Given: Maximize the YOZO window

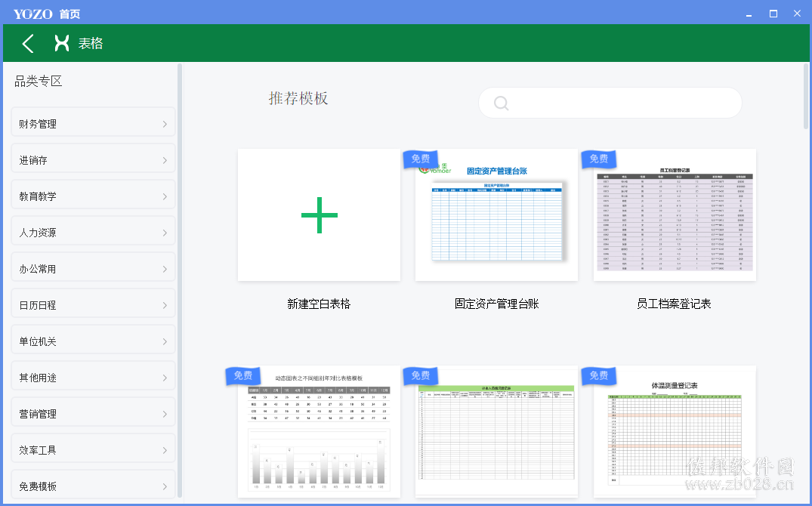Looking at the screenshot, I should [x=773, y=14].
